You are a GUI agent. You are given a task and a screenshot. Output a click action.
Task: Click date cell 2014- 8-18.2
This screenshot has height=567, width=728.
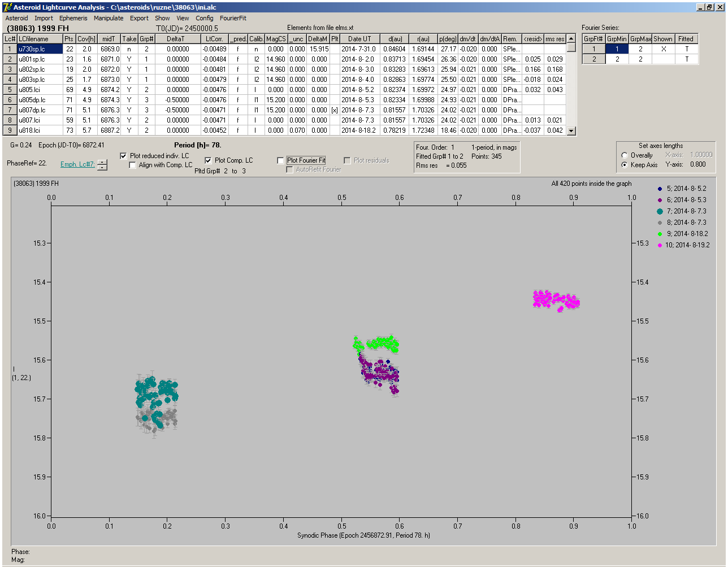[x=359, y=130]
